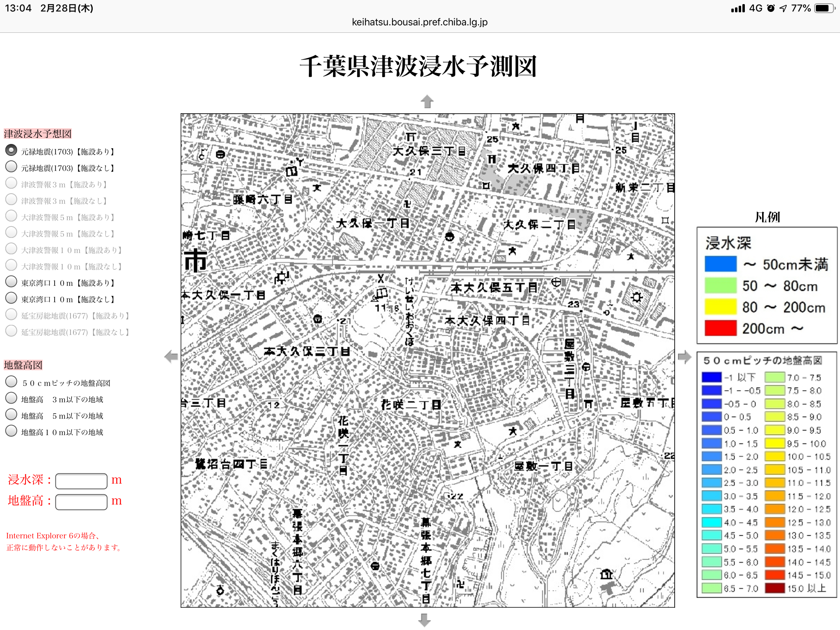Click 花咲二丁目 label on the map

pyautogui.click(x=411, y=405)
